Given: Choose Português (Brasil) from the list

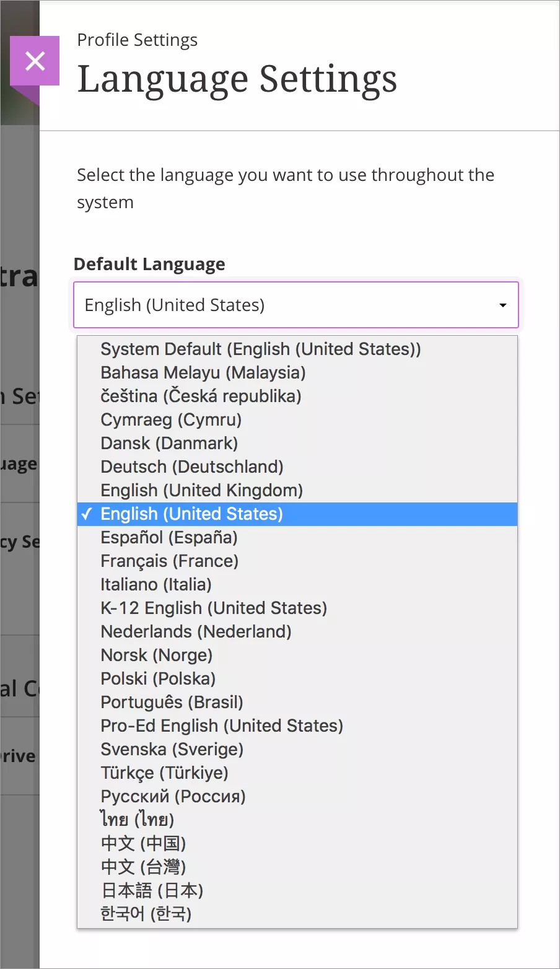Looking at the screenshot, I should [x=172, y=703].
